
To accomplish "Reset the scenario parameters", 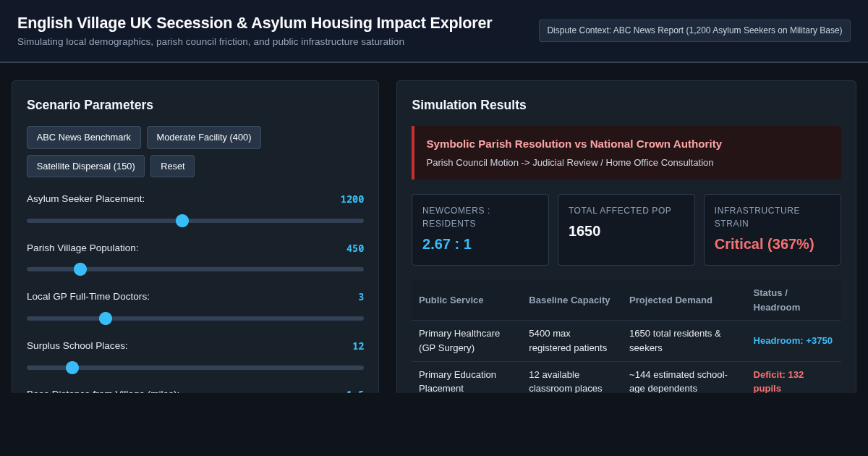I will [172, 166].
